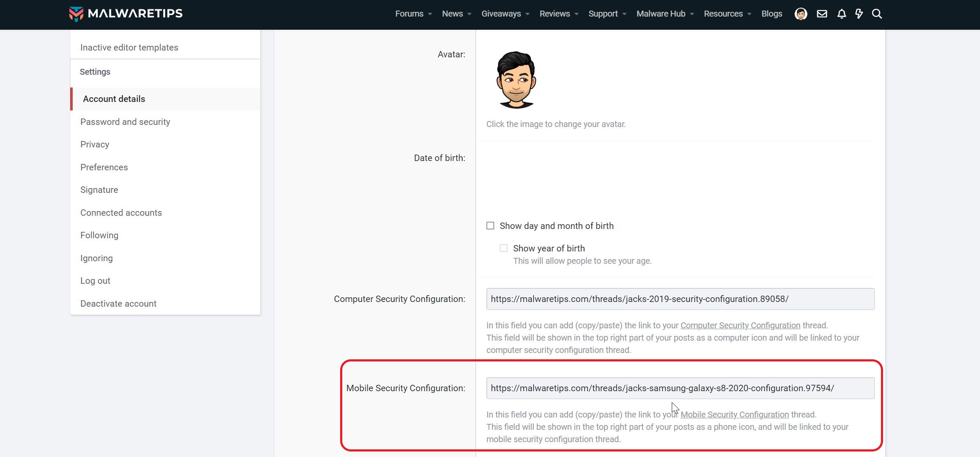Screen dimensions: 980x457
Task: Click the lightning bolt What's new icon
Action: click(859, 14)
